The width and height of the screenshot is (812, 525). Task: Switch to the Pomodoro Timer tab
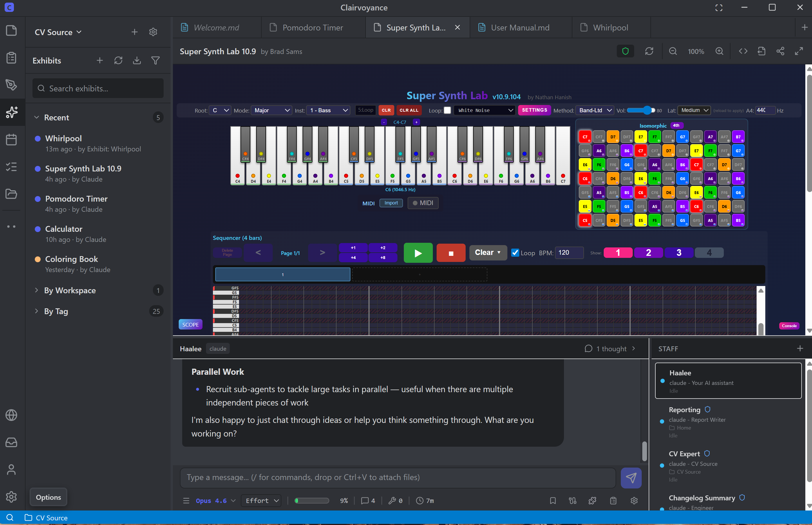pos(313,28)
